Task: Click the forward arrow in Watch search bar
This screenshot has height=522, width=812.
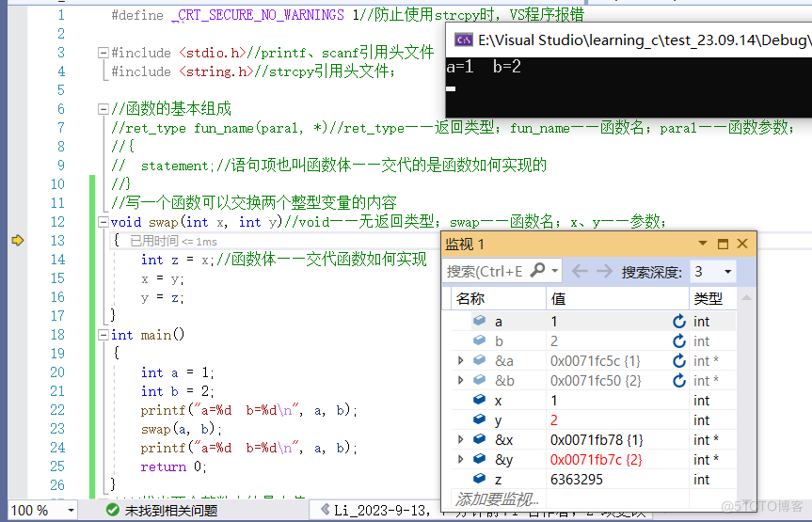Action: tap(604, 271)
